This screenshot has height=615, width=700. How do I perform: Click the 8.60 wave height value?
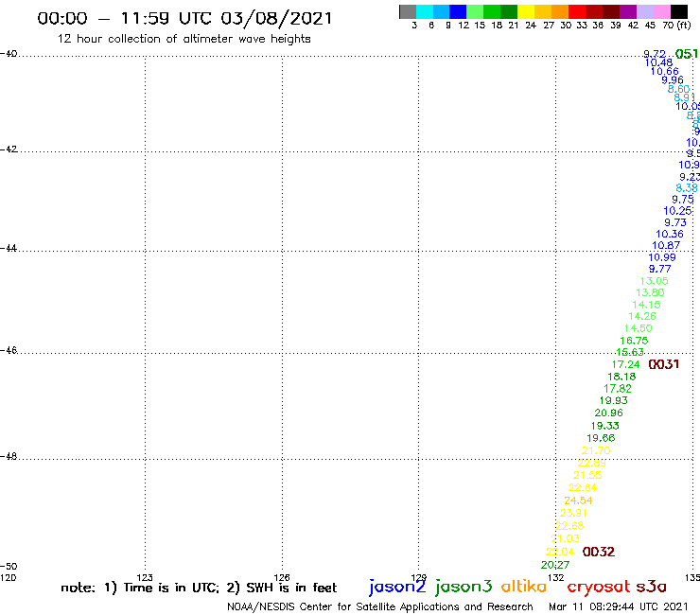pyautogui.click(x=678, y=89)
